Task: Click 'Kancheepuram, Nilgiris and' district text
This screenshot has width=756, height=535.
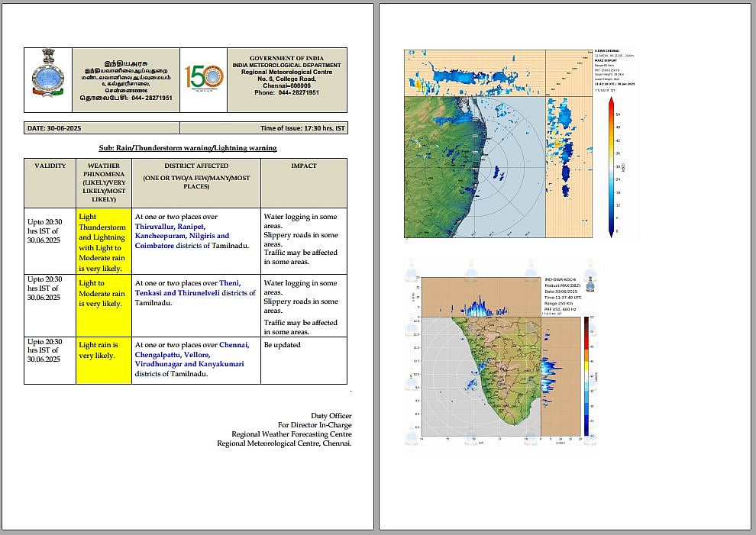Action: (x=182, y=237)
